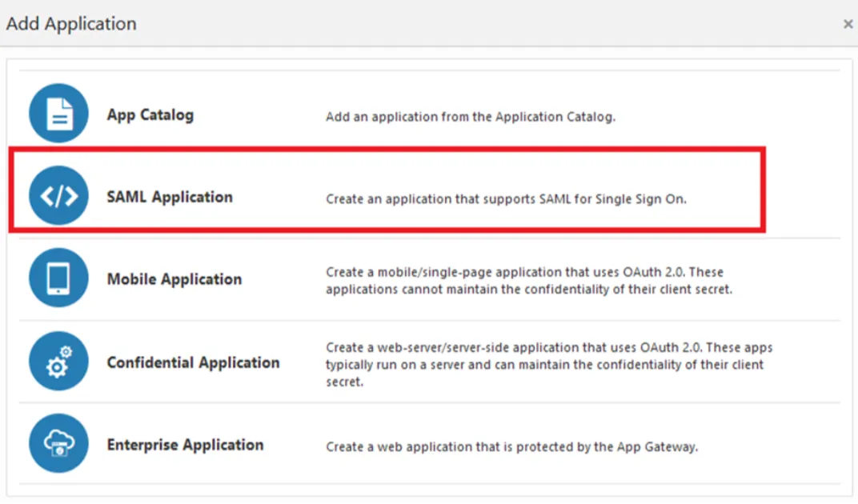Image resolution: width=858 pixels, height=504 pixels.
Task: Pick the Mobile Application label
Action: tap(174, 279)
